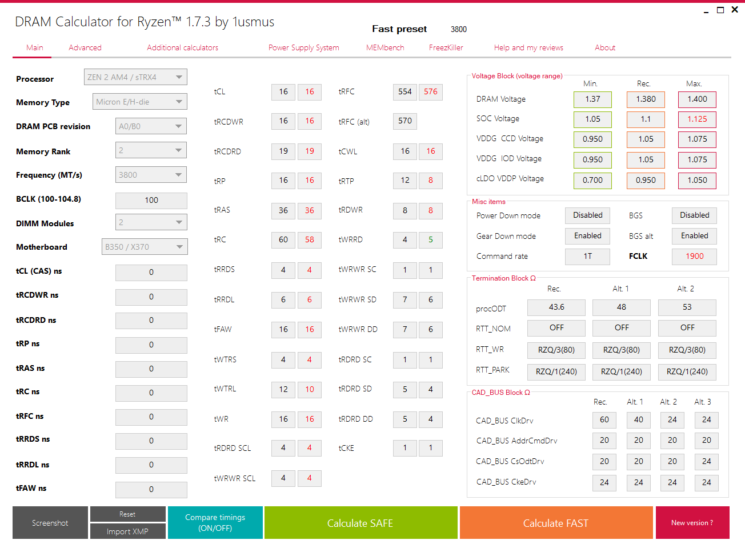This screenshot has width=745, height=560.
Task: Click the New version ? button
Action: 692,523
